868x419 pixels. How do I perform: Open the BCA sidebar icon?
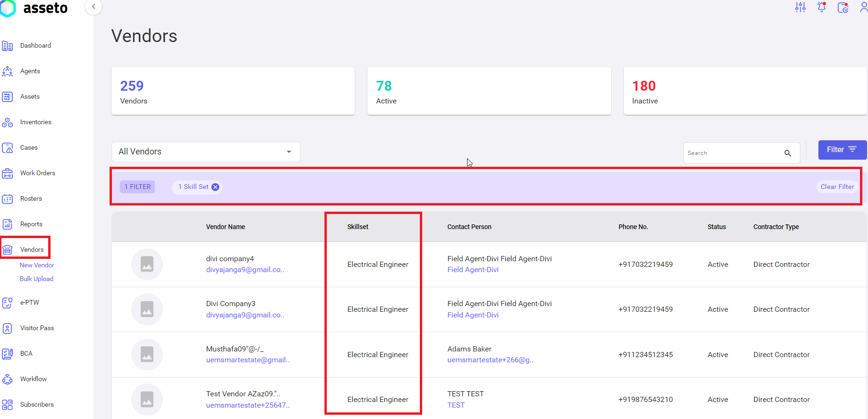click(x=8, y=354)
